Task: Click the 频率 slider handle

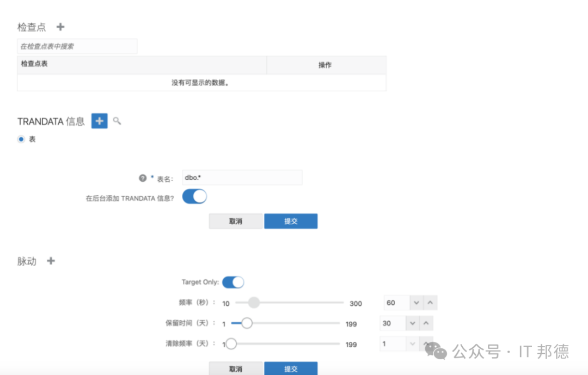Action: click(x=254, y=303)
